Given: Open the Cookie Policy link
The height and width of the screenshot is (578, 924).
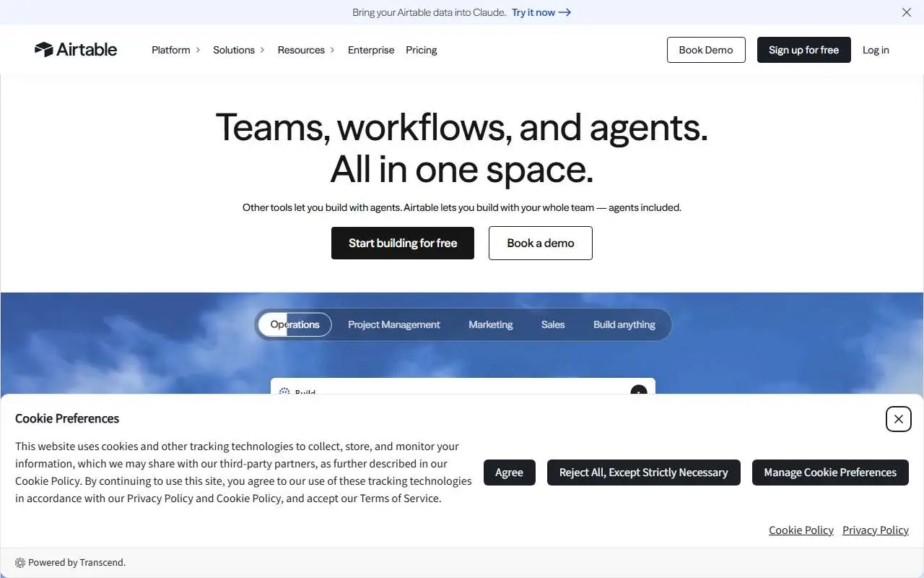Looking at the screenshot, I should tap(801, 530).
